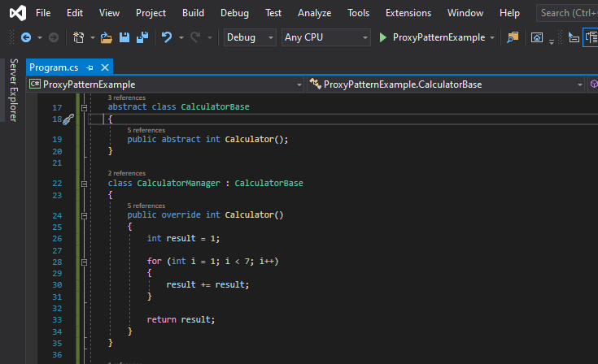Undo the last action with Undo icon
Viewport: 598px width, 364px height.
tap(167, 37)
